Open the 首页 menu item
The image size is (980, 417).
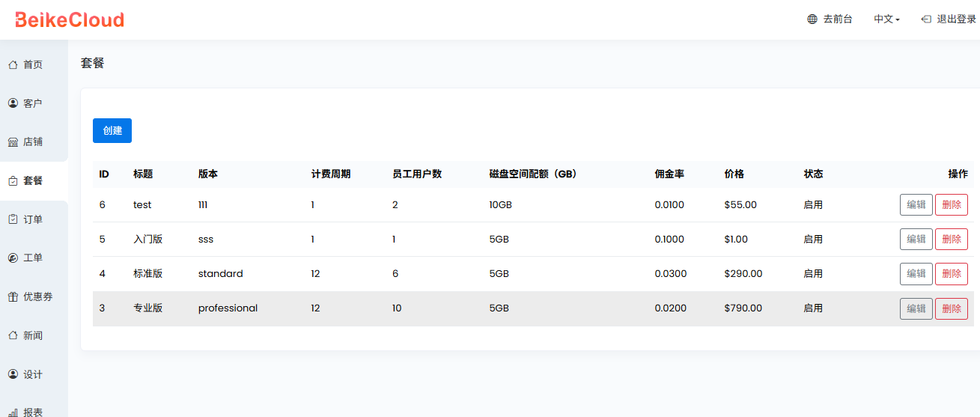click(x=34, y=64)
